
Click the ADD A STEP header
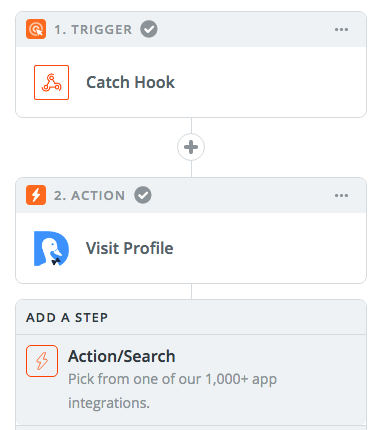click(x=67, y=318)
